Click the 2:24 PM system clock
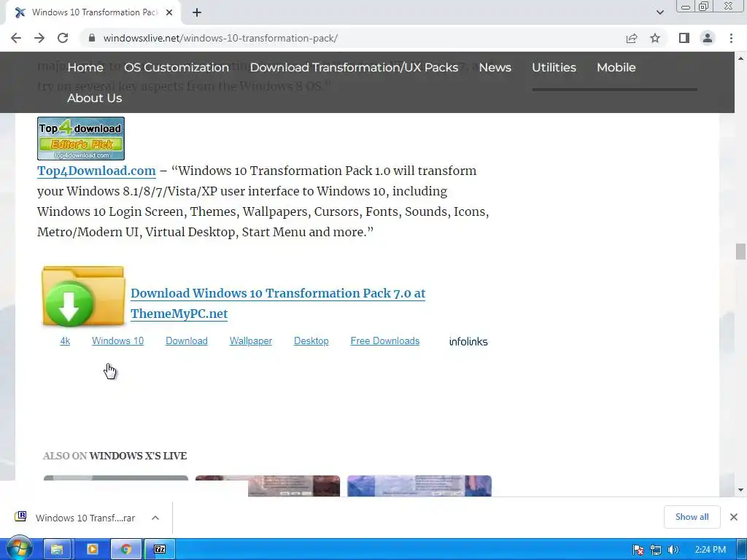 point(710,550)
